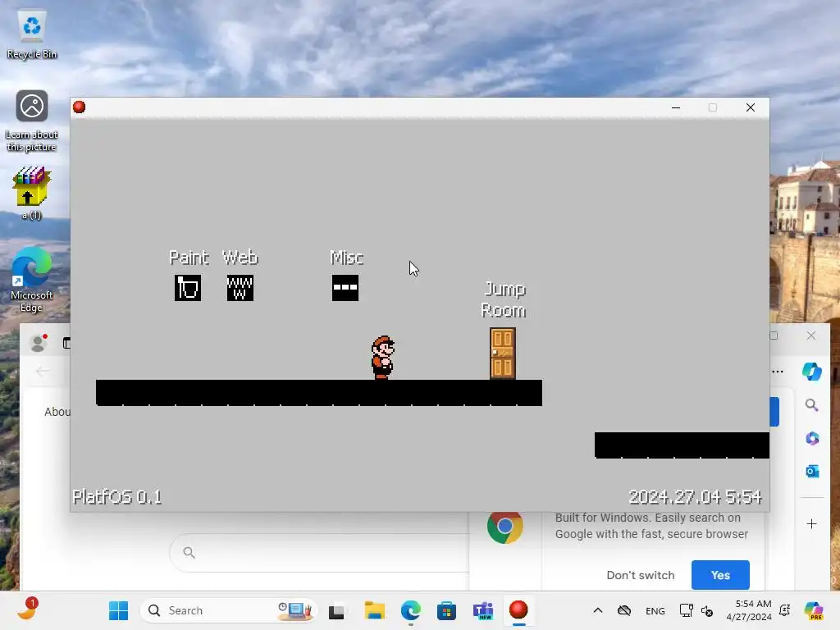Image resolution: width=840 pixels, height=630 pixels.
Task: Open the Windows Start menu
Action: pyautogui.click(x=118, y=610)
